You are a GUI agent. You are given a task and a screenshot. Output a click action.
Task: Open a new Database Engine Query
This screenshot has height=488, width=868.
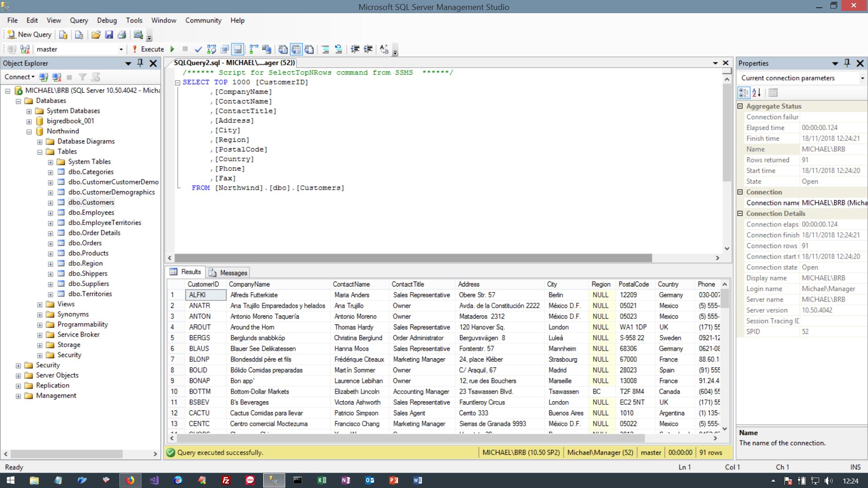click(x=63, y=35)
